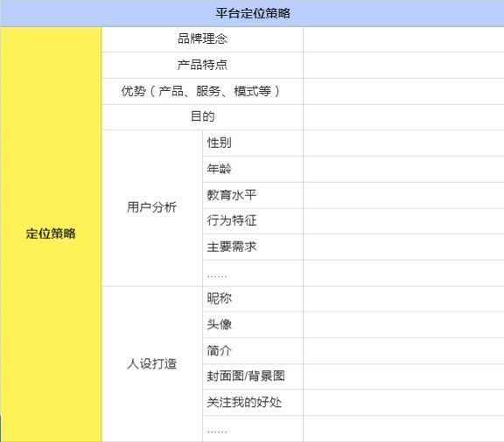Screen dimensions: 504x442
Task: Click the 用户分析 merged cell
Action: coord(152,208)
